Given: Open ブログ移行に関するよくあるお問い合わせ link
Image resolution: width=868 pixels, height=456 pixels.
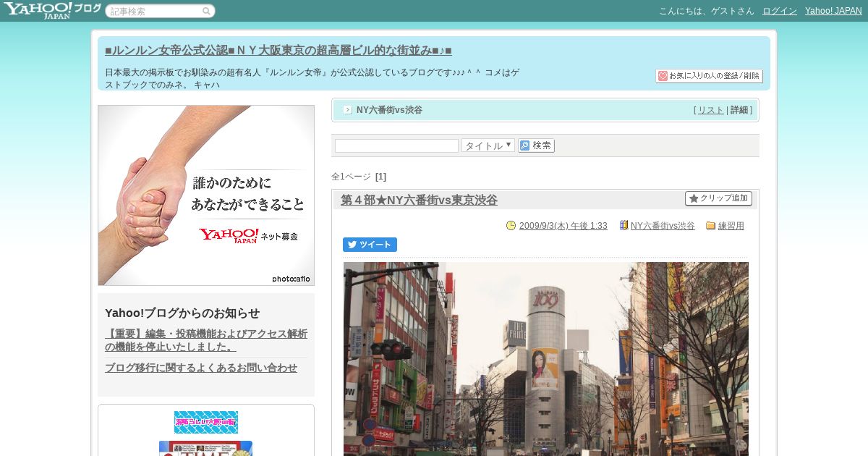Looking at the screenshot, I should pos(201,368).
